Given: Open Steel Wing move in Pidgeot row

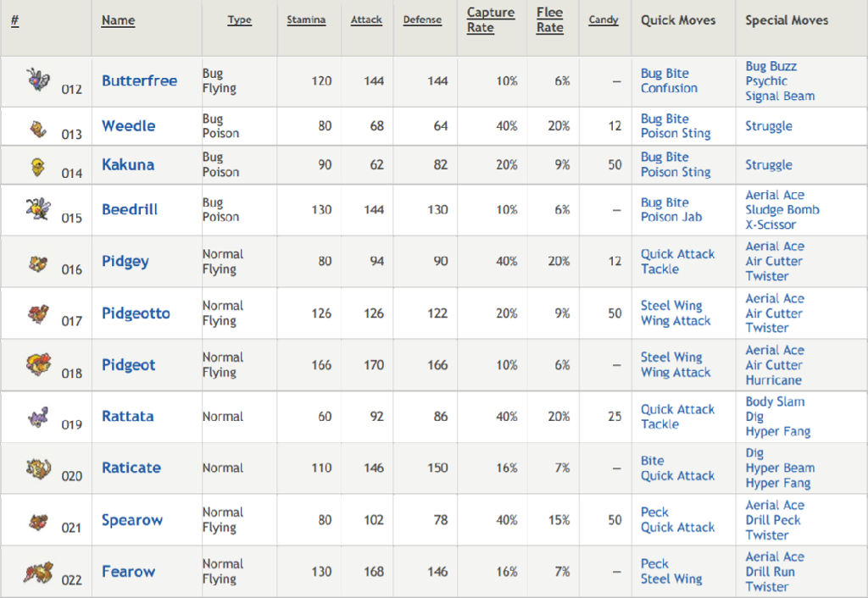Looking at the screenshot, I should tap(671, 357).
